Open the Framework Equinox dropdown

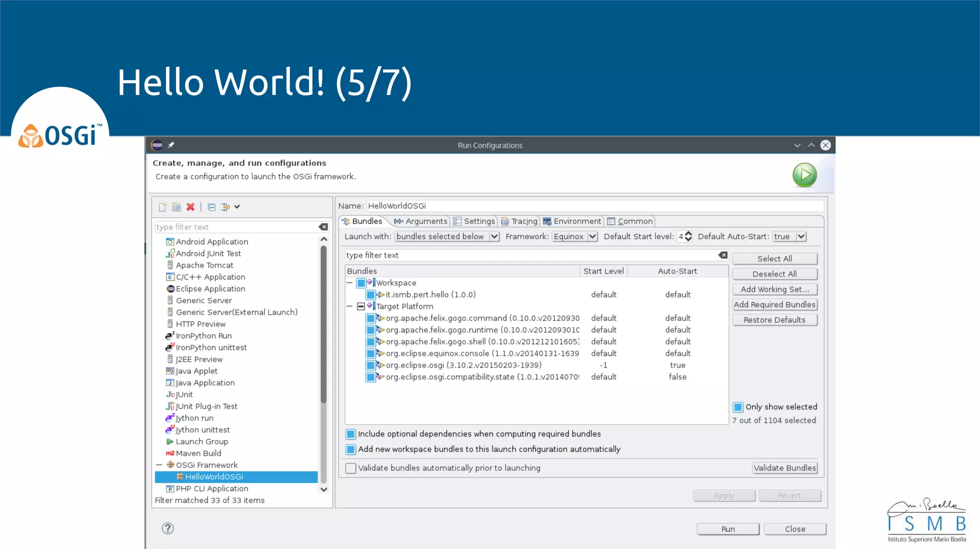(592, 236)
